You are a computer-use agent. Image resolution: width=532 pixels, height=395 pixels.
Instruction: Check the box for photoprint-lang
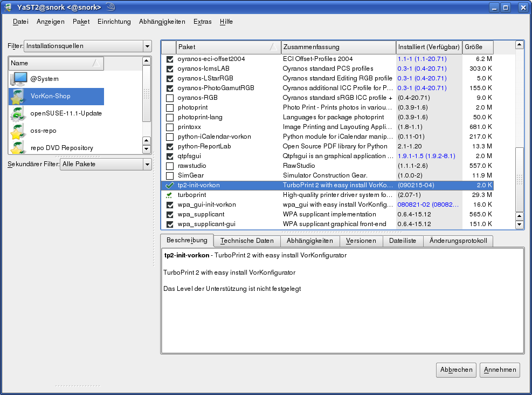point(170,118)
